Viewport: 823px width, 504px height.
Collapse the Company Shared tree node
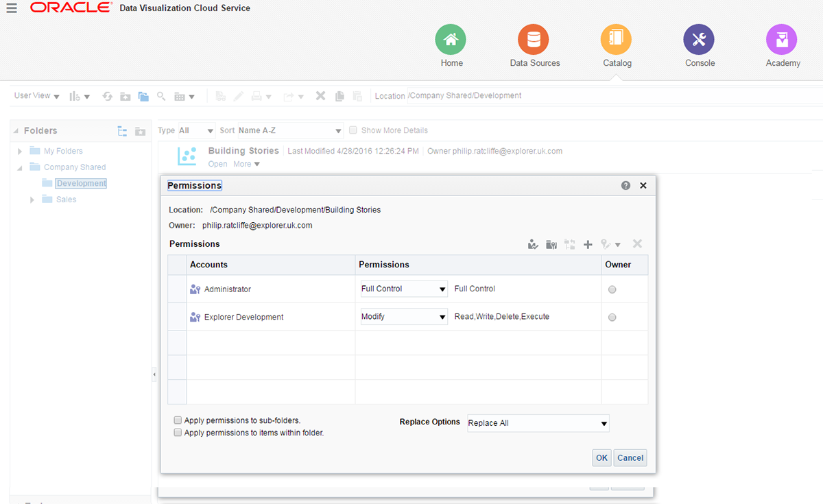point(20,167)
